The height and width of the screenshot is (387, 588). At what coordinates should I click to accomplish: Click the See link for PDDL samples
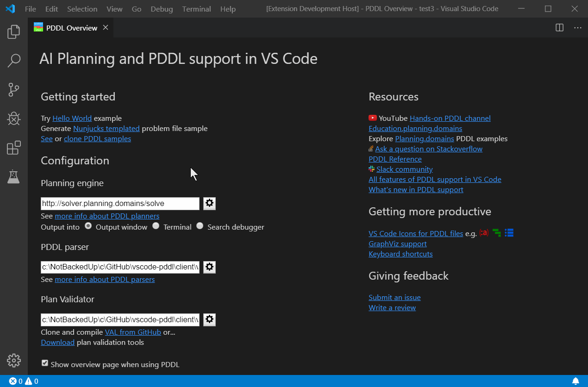tap(47, 138)
